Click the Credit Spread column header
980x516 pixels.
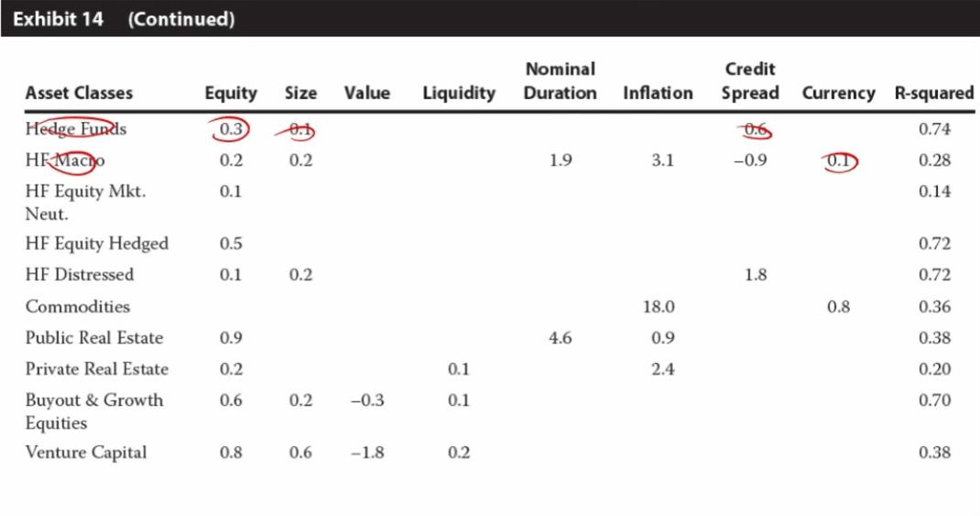pyautogui.click(x=750, y=81)
